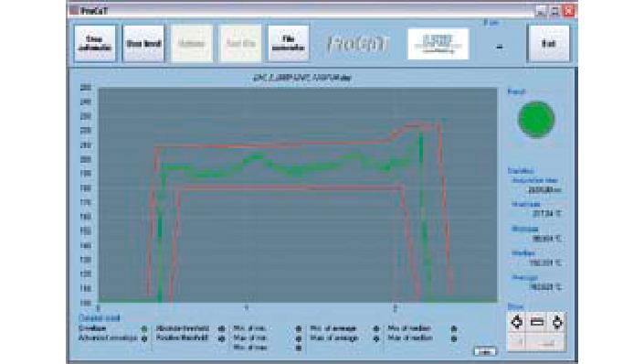The image size is (644, 364).
Task: Click the Exit button
Action: click(x=549, y=44)
